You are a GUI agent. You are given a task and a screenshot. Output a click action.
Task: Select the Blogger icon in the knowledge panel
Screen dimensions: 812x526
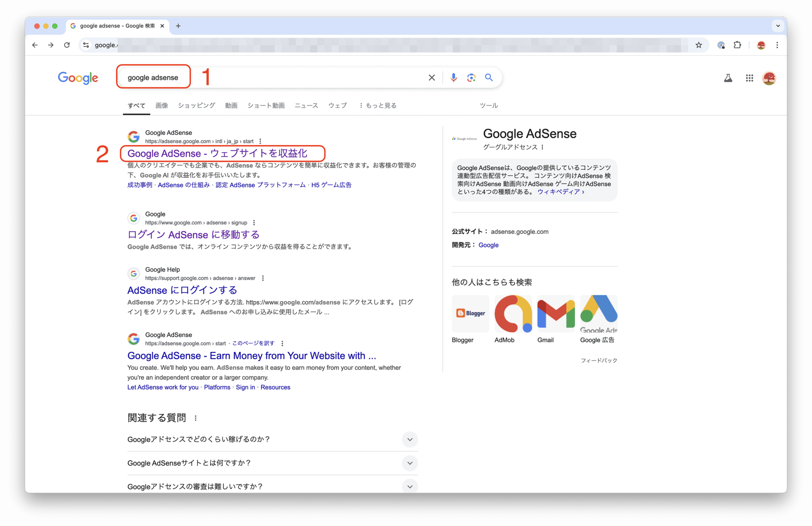[470, 314]
